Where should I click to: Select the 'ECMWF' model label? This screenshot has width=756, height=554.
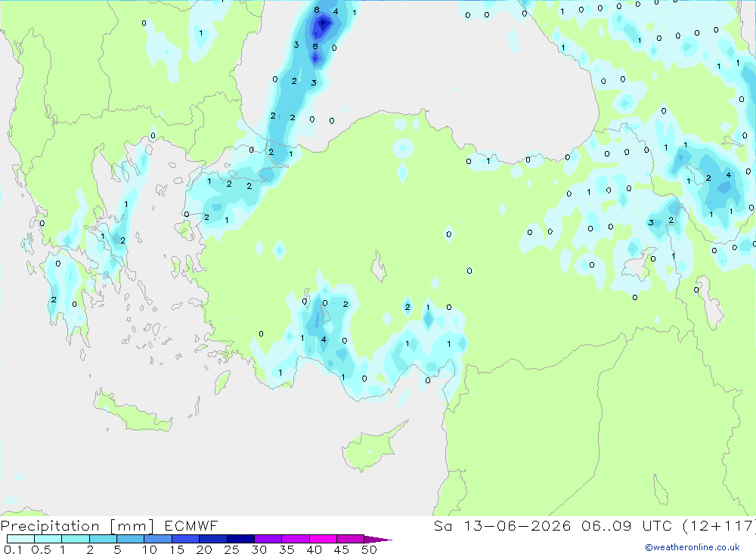pos(191,526)
